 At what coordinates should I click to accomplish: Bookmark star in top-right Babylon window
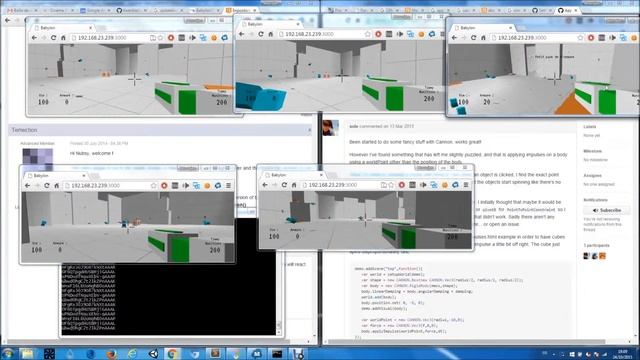pyautogui.click(x=580, y=38)
